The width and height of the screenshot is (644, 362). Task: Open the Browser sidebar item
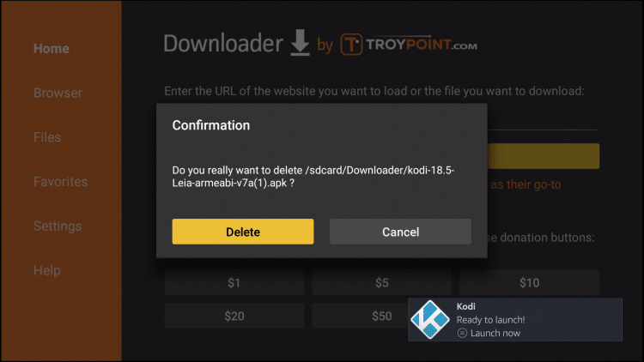coord(58,93)
